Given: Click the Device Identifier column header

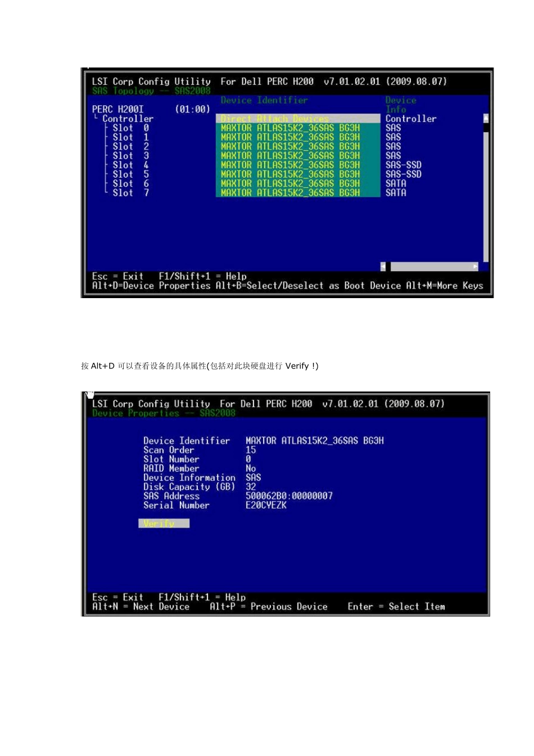Looking at the screenshot, I should coord(264,100).
